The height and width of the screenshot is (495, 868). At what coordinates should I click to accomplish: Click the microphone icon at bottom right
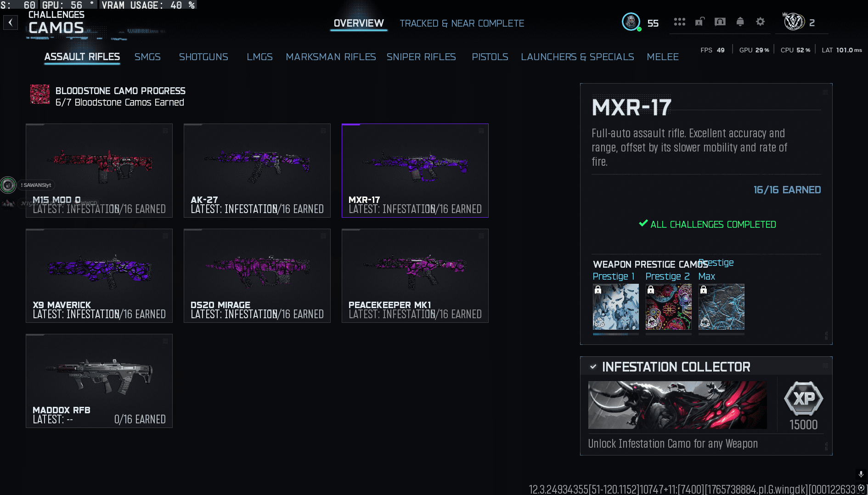pos(861,474)
